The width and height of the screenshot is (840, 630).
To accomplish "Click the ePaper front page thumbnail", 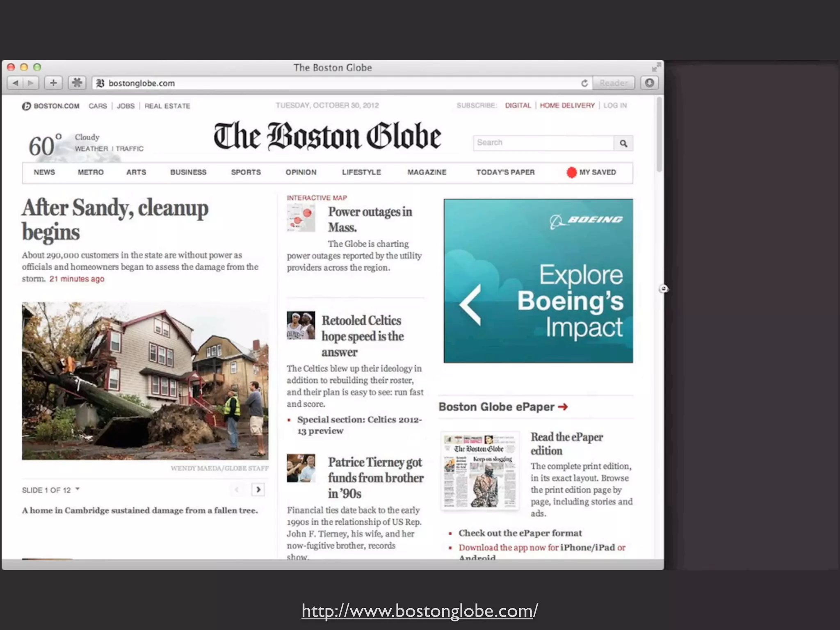I will coord(480,470).
